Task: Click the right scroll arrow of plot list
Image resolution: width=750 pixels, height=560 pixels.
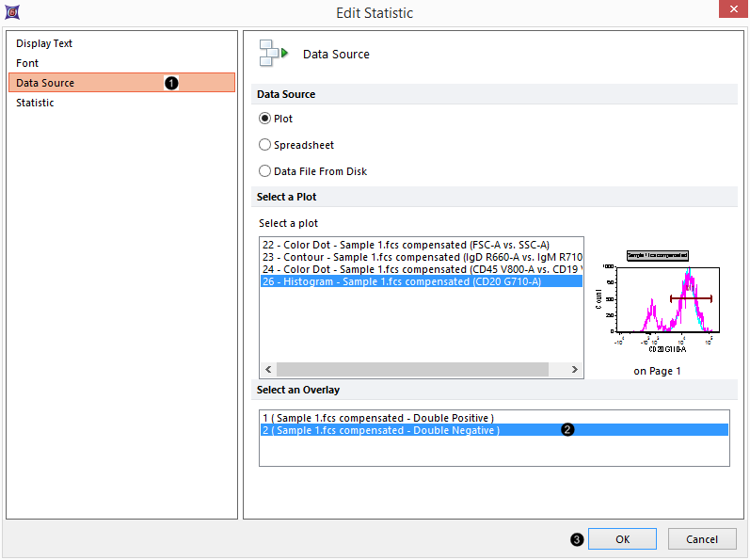Action: (576, 371)
